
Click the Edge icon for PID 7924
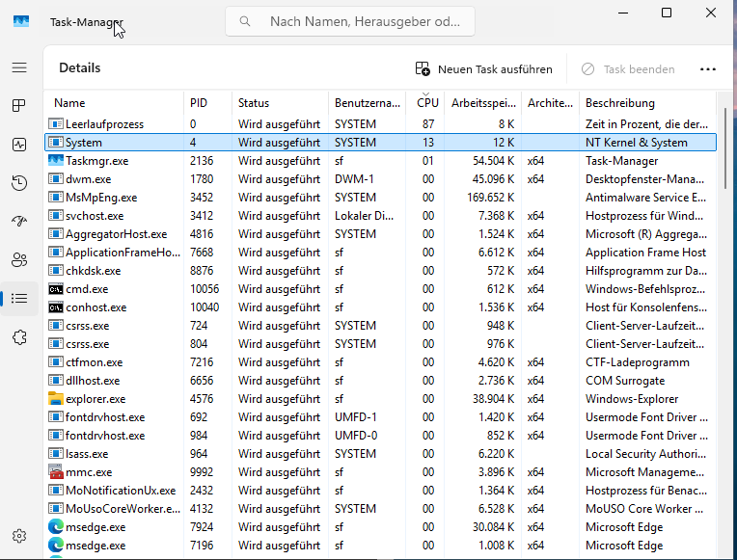(56, 526)
